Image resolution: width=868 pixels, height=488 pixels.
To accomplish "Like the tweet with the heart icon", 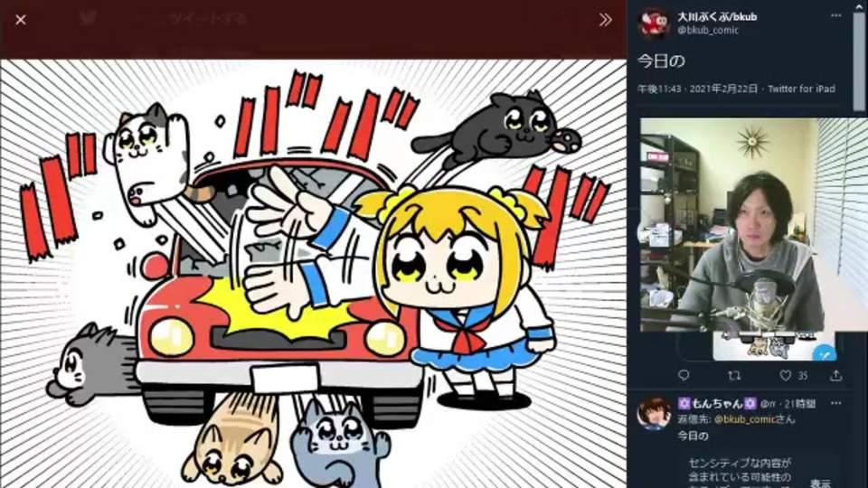I will [785, 375].
